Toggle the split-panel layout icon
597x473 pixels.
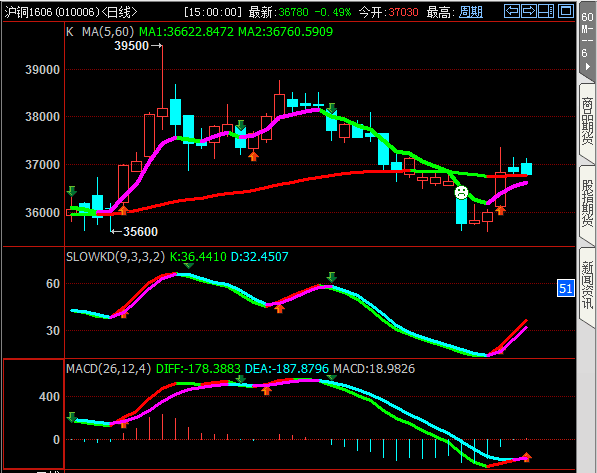[x=546, y=11]
